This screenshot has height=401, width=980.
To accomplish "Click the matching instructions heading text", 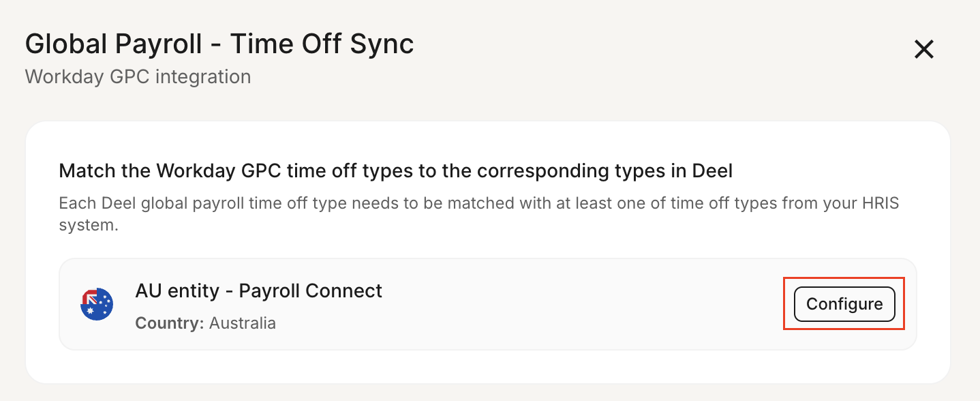I will 396,170.
